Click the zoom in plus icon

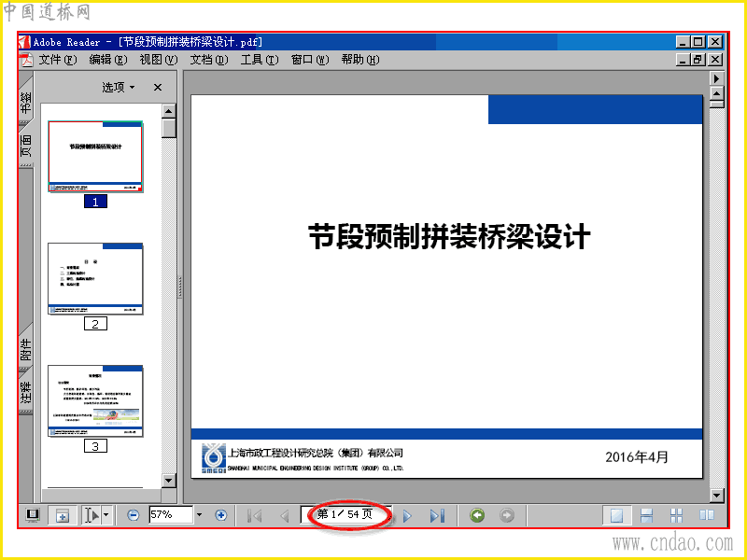click(220, 515)
